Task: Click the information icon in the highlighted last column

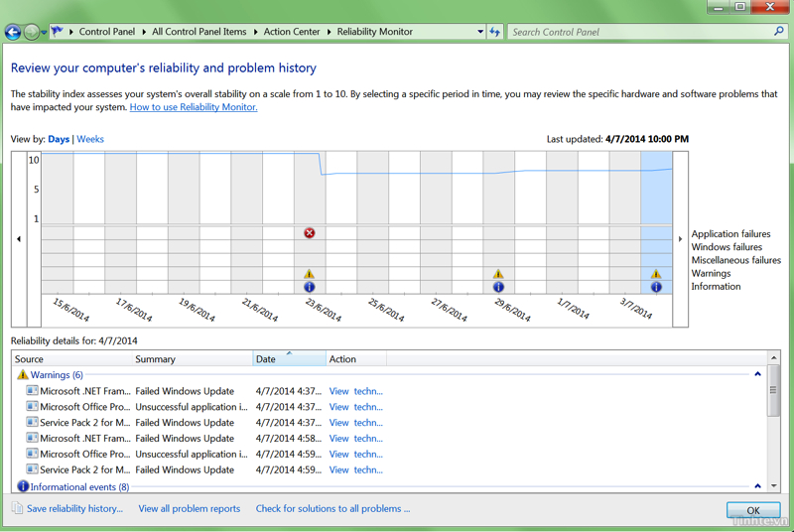Action: click(656, 287)
